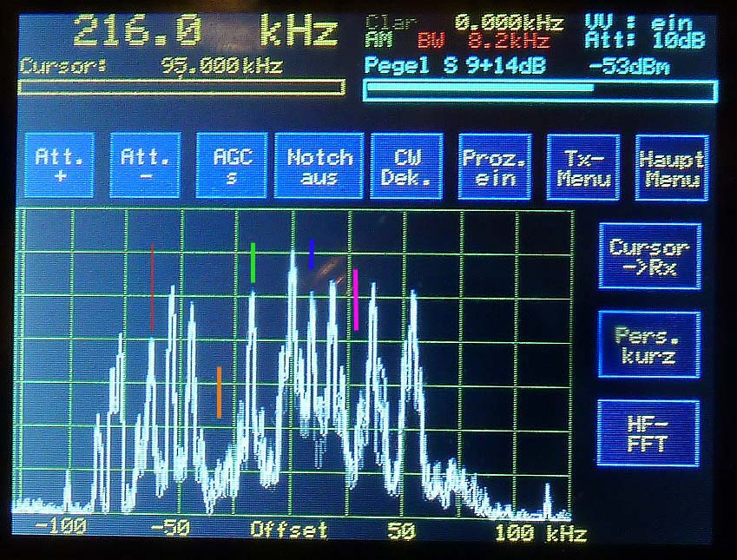Image resolution: width=737 pixels, height=560 pixels.
Task: Tap the Pers. kurz persistence button
Action: pos(649,345)
